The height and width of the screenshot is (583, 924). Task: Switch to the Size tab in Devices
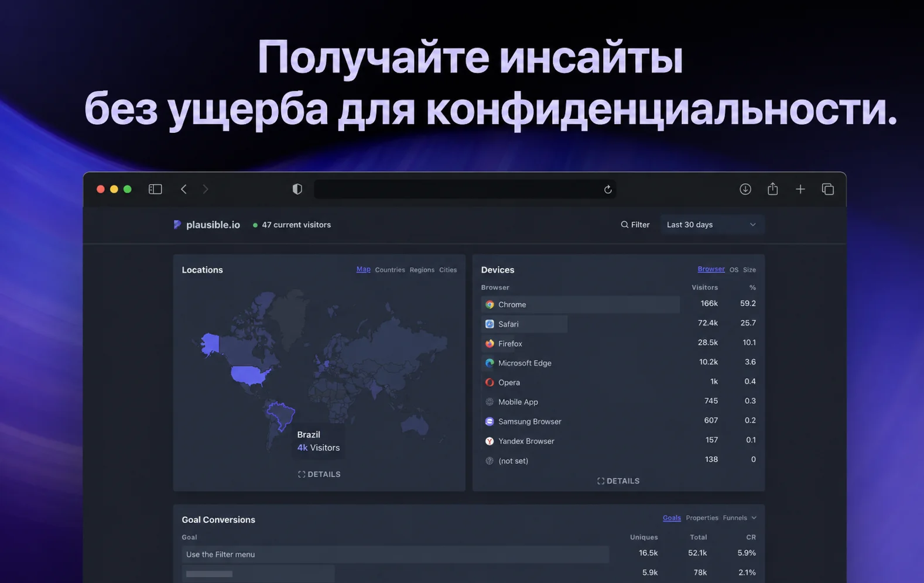coord(750,270)
